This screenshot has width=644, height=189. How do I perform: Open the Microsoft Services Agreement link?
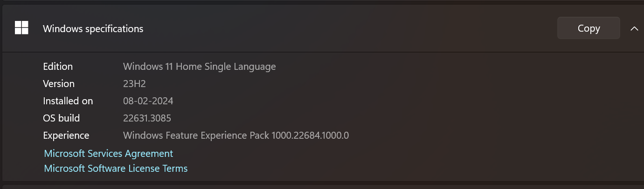[x=108, y=153]
